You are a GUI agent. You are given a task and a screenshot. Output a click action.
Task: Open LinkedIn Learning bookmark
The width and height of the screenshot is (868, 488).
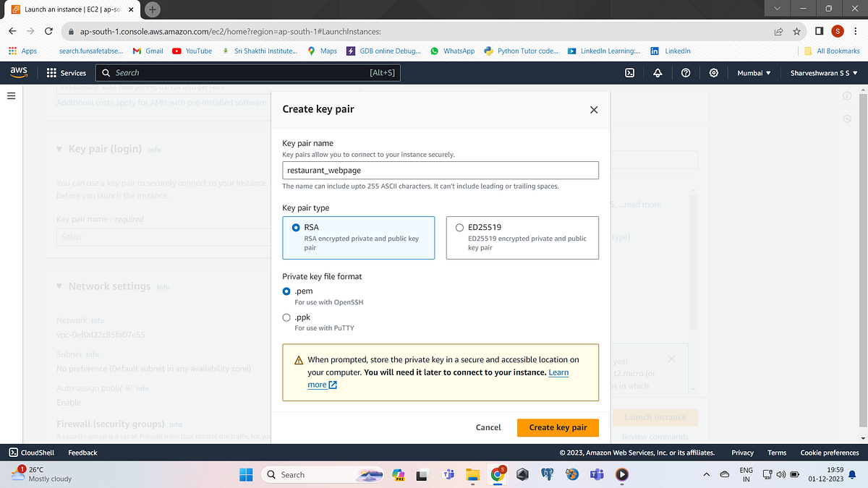(605, 51)
